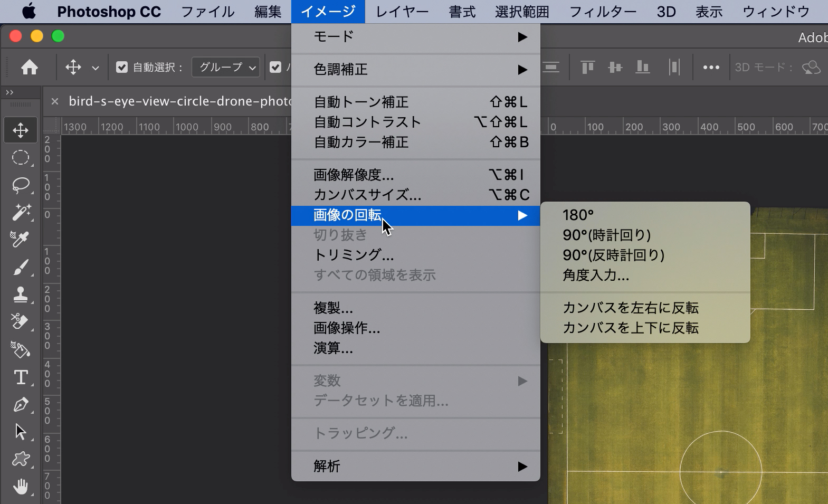This screenshot has width=828, height=504.
Task: Toggle the 自動選択 checkbox
Action: coord(122,67)
